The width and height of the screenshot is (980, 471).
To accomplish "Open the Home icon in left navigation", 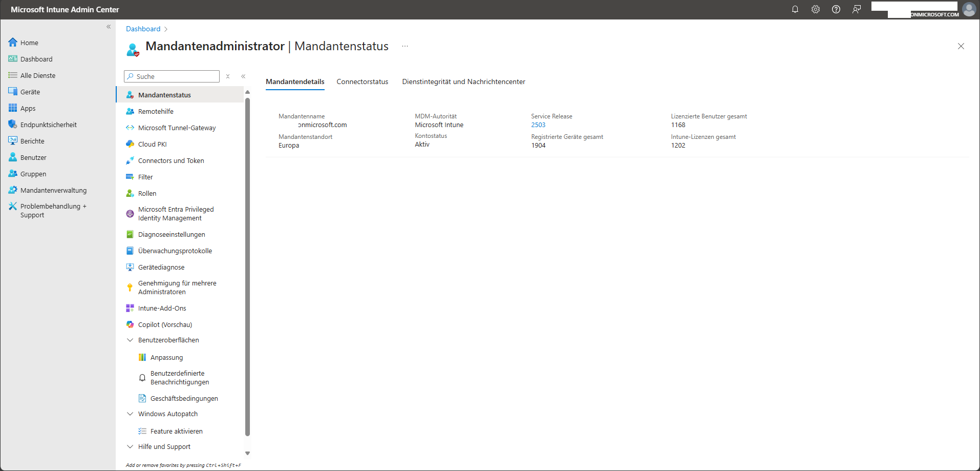I will 13,43.
